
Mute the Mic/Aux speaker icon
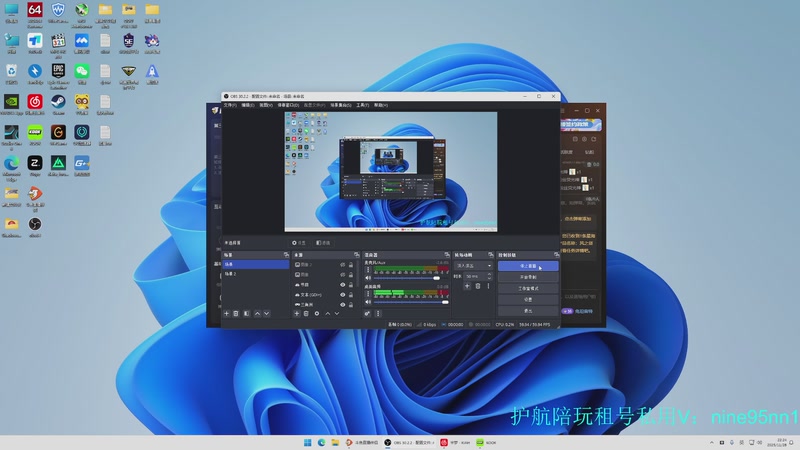tap(368, 278)
